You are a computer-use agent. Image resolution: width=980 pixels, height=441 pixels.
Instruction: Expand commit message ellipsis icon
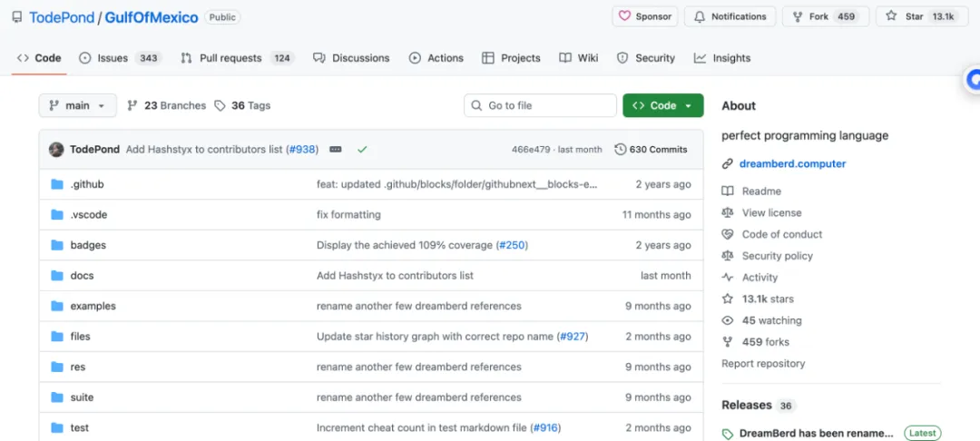[335, 149]
